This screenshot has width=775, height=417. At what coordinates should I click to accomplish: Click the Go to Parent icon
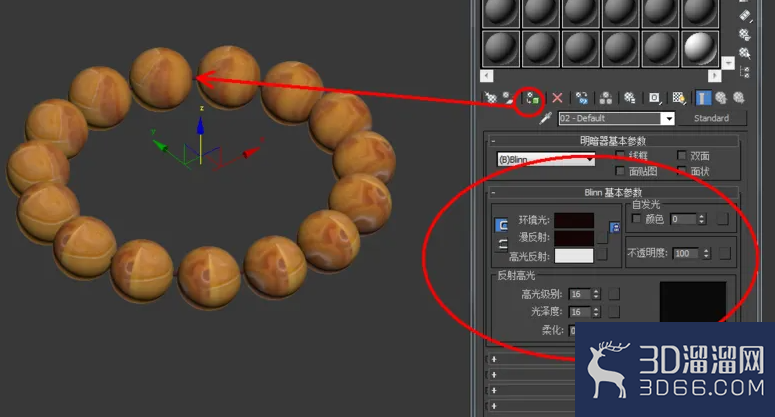point(721,98)
